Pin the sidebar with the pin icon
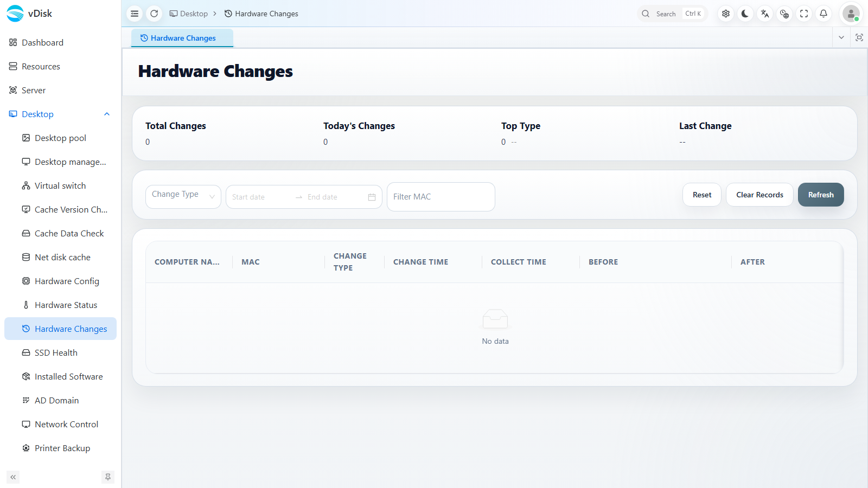 (108, 477)
